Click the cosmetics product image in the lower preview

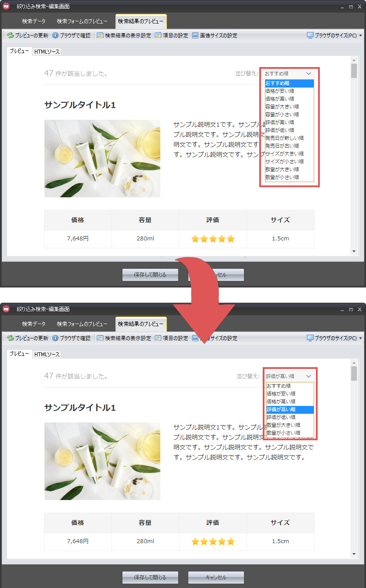coord(102,461)
